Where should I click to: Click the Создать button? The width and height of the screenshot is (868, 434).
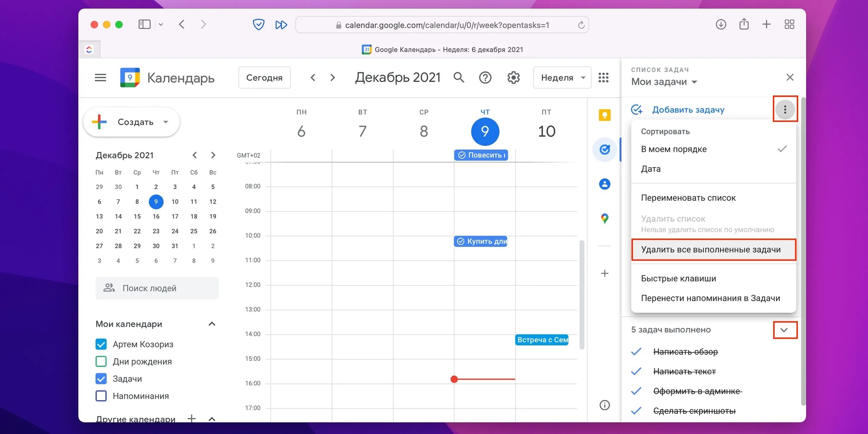pyautogui.click(x=131, y=122)
